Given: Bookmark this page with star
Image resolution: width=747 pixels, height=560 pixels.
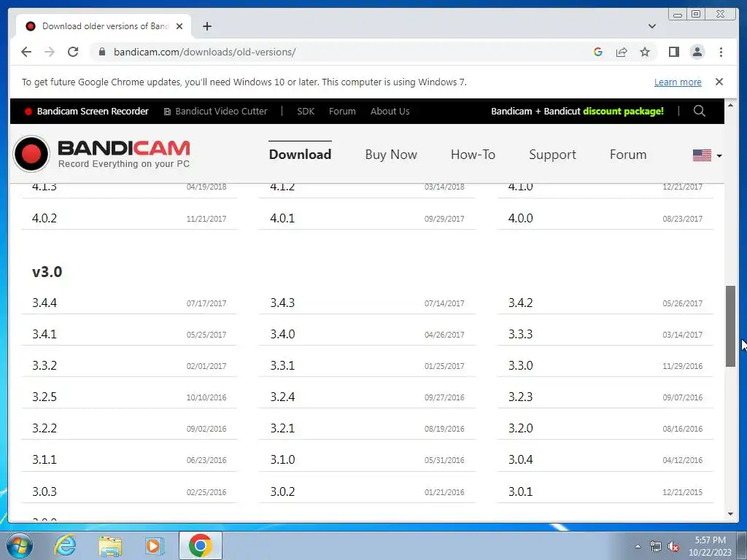Looking at the screenshot, I should click(x=645, y=52).
